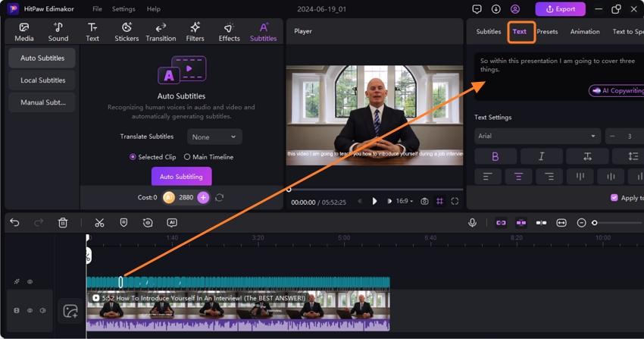Toggle the Apply to checkbox

pyautogui.click(x=614, y=198)
